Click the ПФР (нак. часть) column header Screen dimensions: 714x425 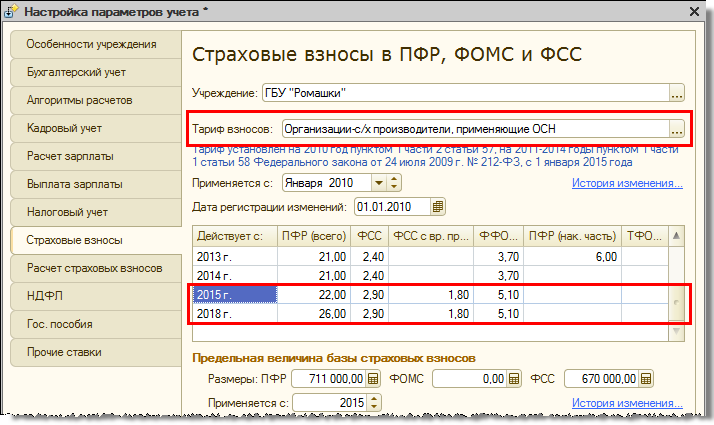tap(572, 236)
